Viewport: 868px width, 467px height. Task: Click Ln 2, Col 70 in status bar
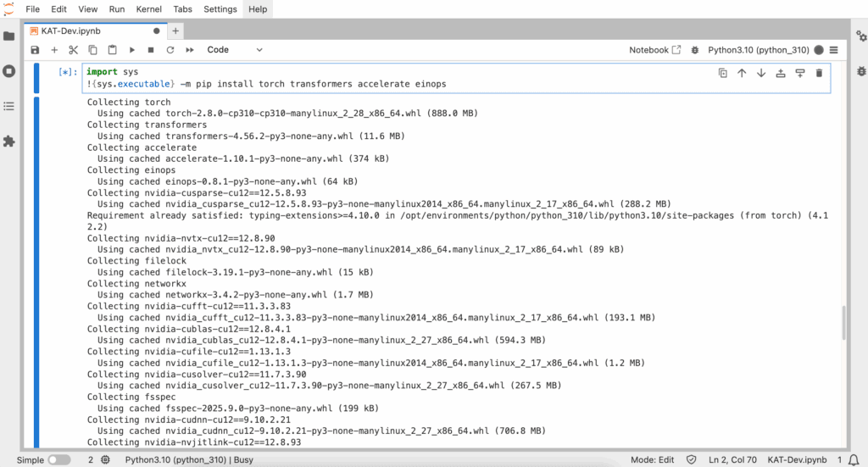732,459
